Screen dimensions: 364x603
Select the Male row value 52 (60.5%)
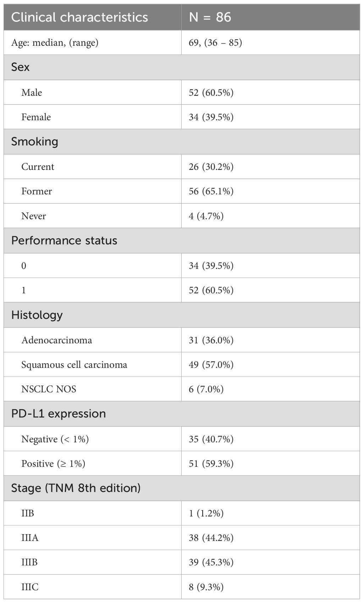coord(211,92)
